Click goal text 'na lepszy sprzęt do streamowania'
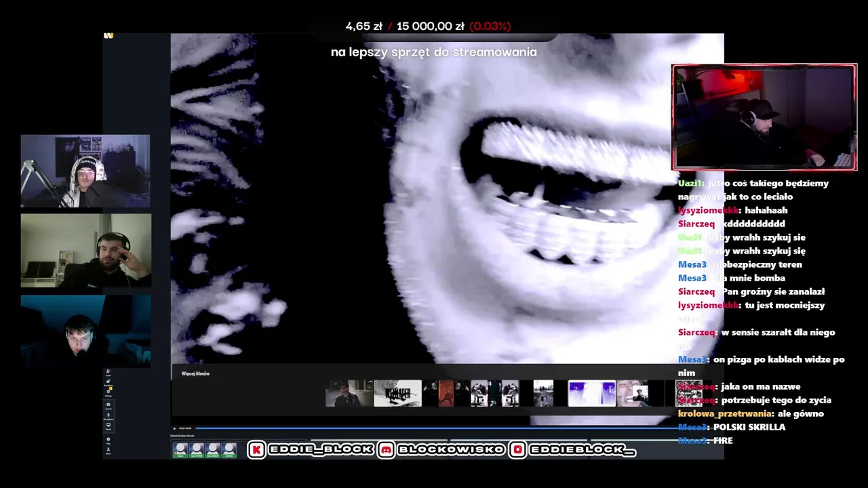Viewport: 868px width, 488px height. [x=434, y=52]
